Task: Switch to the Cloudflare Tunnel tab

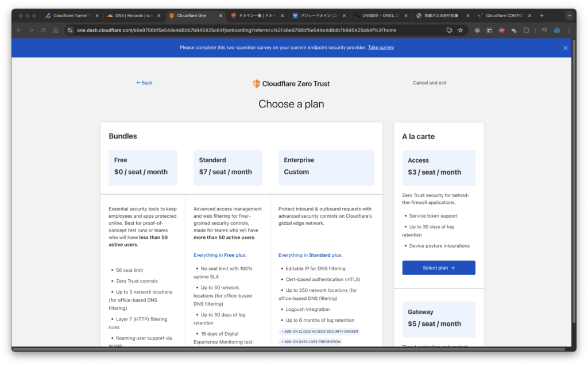Action: pos(71,16)
